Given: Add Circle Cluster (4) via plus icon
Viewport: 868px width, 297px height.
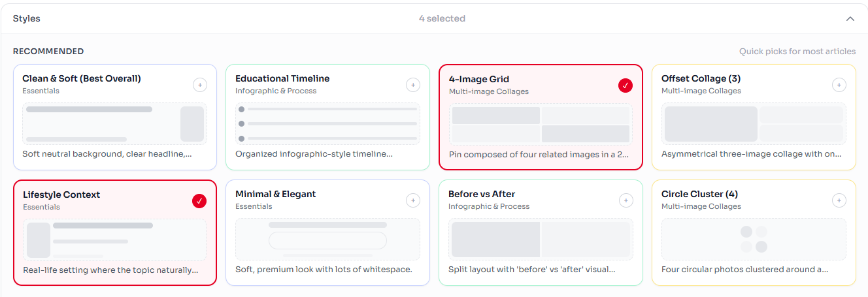Looking at the screenshot, I should [x=839, y=200].
